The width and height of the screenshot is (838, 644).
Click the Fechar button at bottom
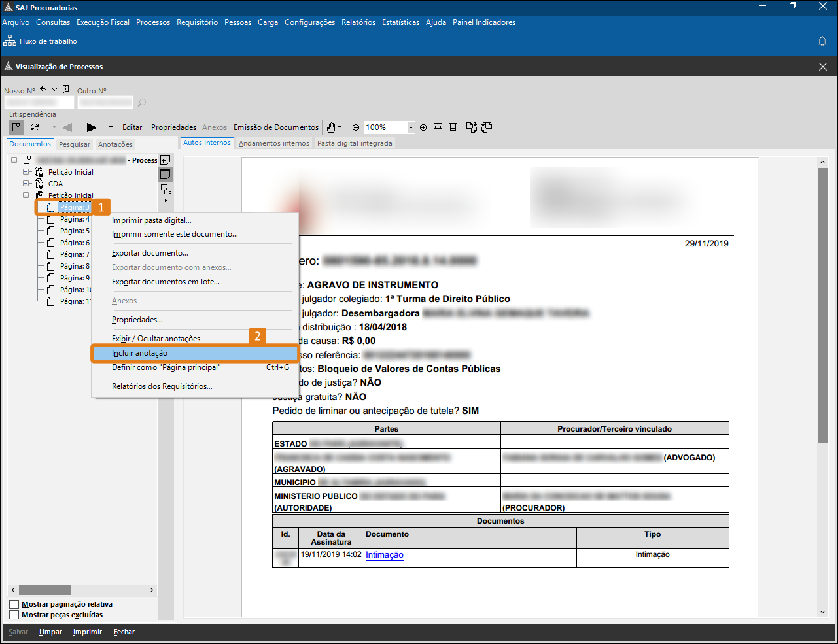(x=124, y=632)
